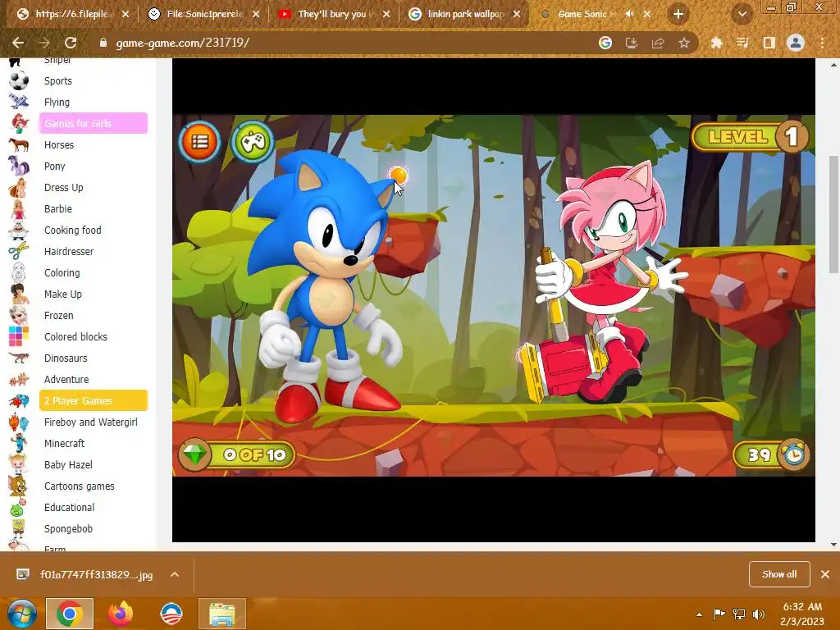Click the green gamepad icon in game
Viewport: 840px width, 630px height.
[253, 142]
